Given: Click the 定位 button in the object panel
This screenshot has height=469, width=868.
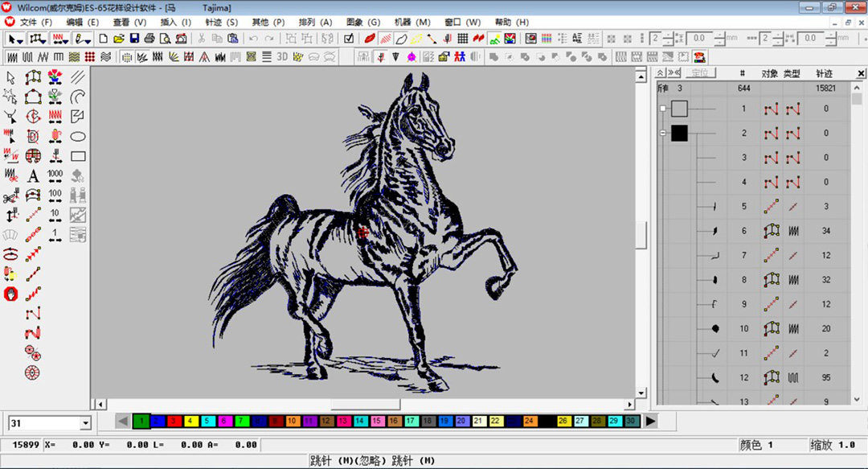Looking at the screenshot, I should [x=700, y=72].
